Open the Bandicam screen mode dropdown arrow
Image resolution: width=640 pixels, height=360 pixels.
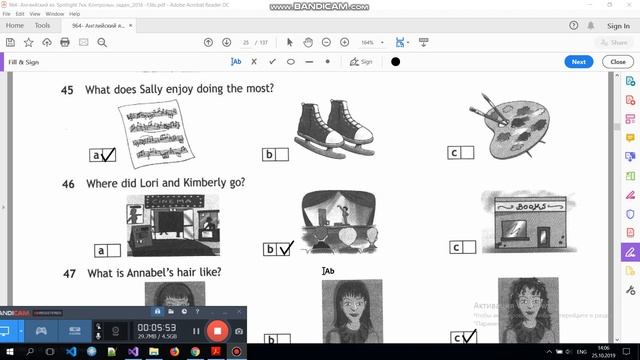20,331
